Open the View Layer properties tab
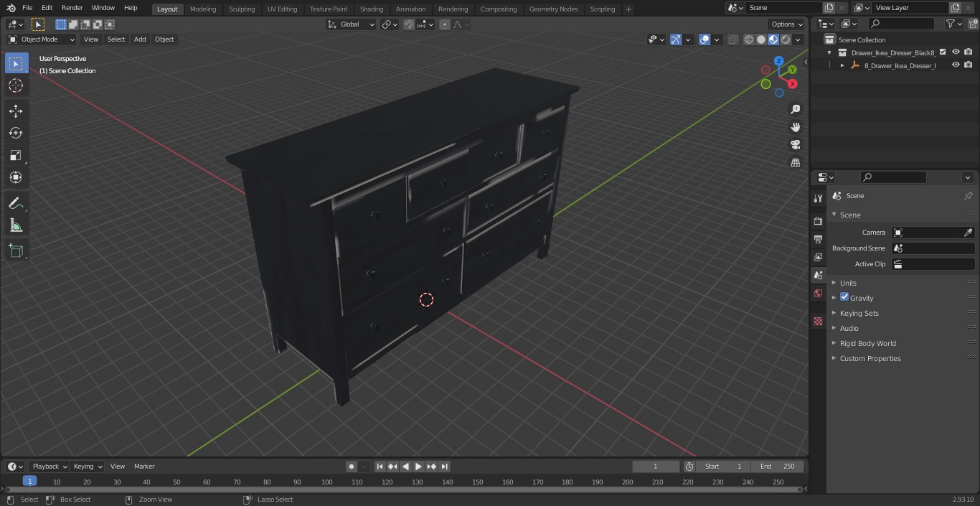980x506 pixels. click(x=818, y=257)
